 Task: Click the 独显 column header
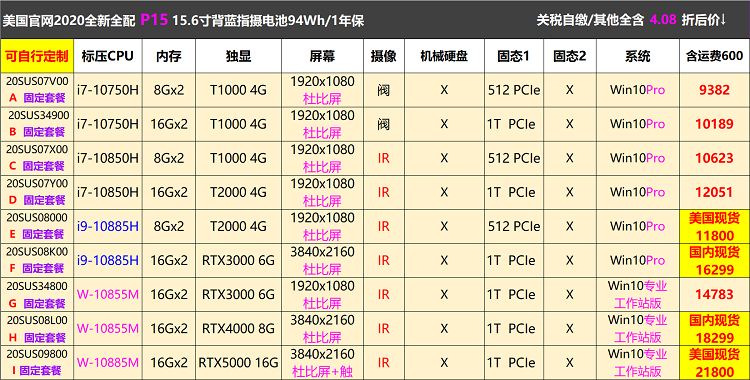239,56
